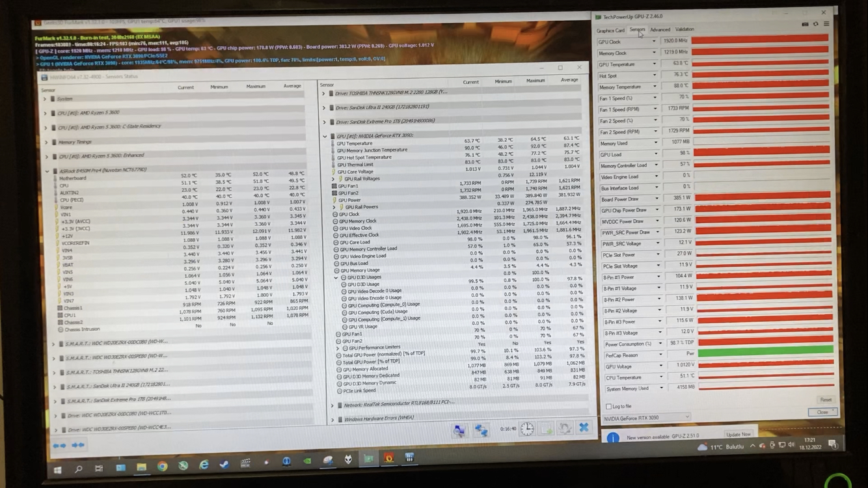Click blue info icon in GPU-Z update notice
The height and width of the screenshot is (488, 868).
[612, 439]
